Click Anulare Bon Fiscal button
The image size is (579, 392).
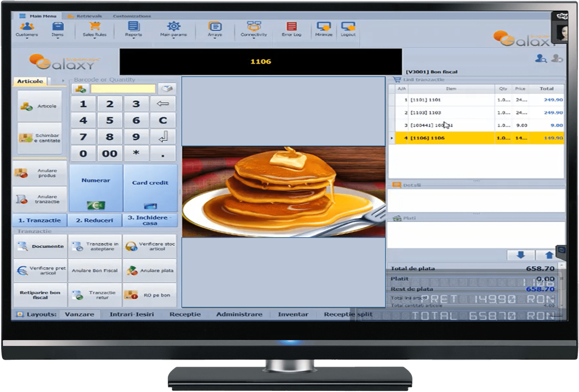tap(95, 271)
